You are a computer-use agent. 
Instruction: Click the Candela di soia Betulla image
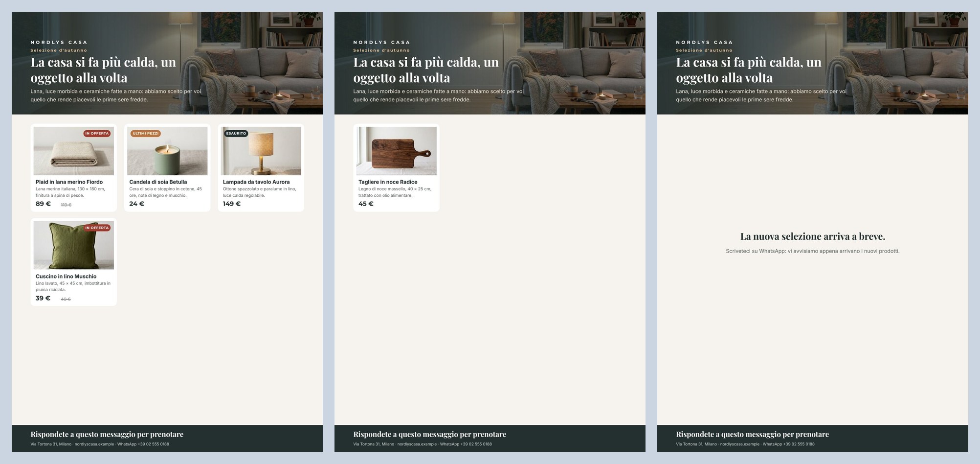pos(167,151)
